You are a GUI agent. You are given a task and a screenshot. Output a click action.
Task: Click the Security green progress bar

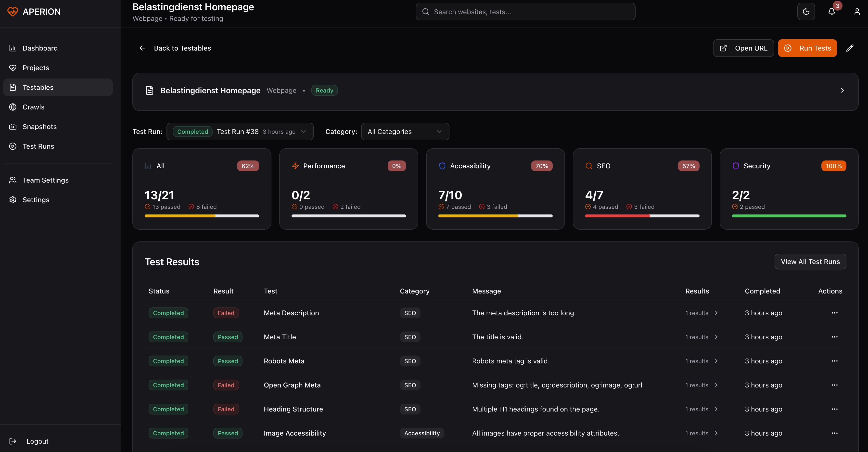(789, 216)
